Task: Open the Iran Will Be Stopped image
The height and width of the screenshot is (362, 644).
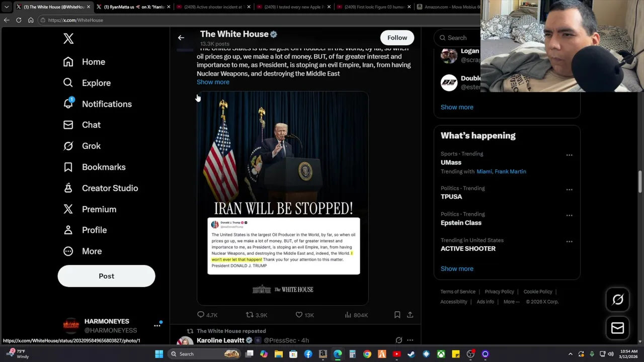Action: 283,198
